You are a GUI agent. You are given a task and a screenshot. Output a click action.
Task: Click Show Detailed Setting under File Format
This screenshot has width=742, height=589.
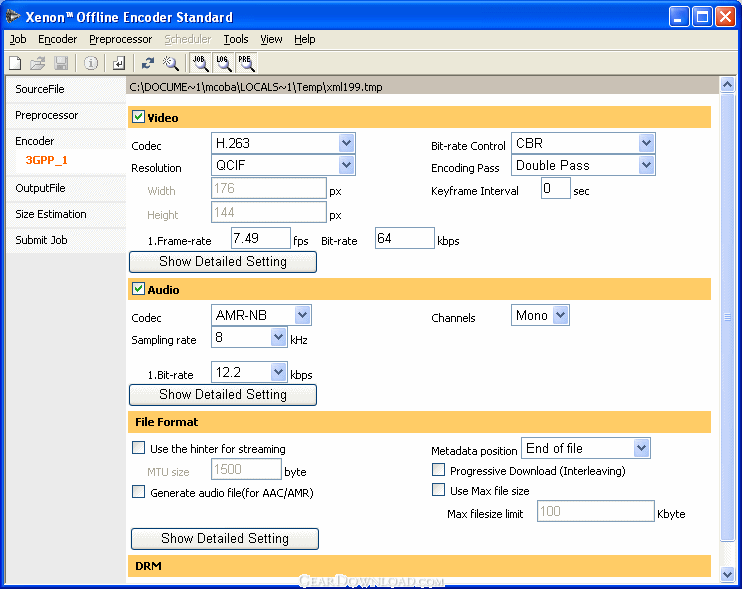pos(225,539)
